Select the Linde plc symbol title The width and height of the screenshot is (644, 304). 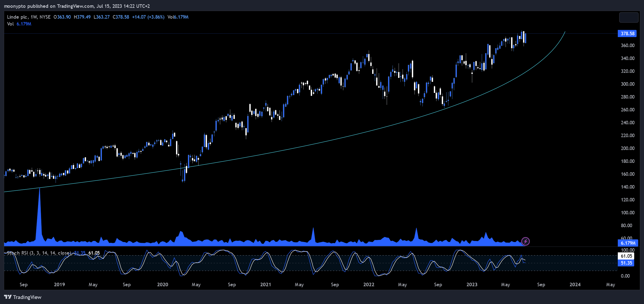click(17, 17)
